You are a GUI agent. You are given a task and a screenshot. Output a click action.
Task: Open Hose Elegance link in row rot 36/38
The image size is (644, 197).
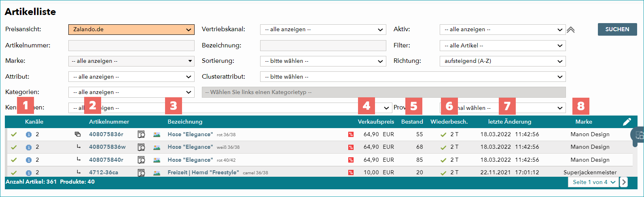(x=190, y=134)
